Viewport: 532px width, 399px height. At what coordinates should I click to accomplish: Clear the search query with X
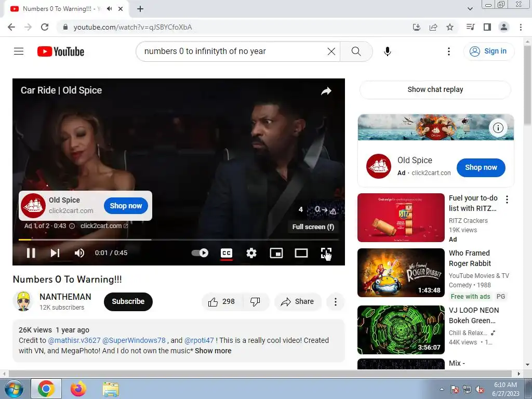pos(331,51)
